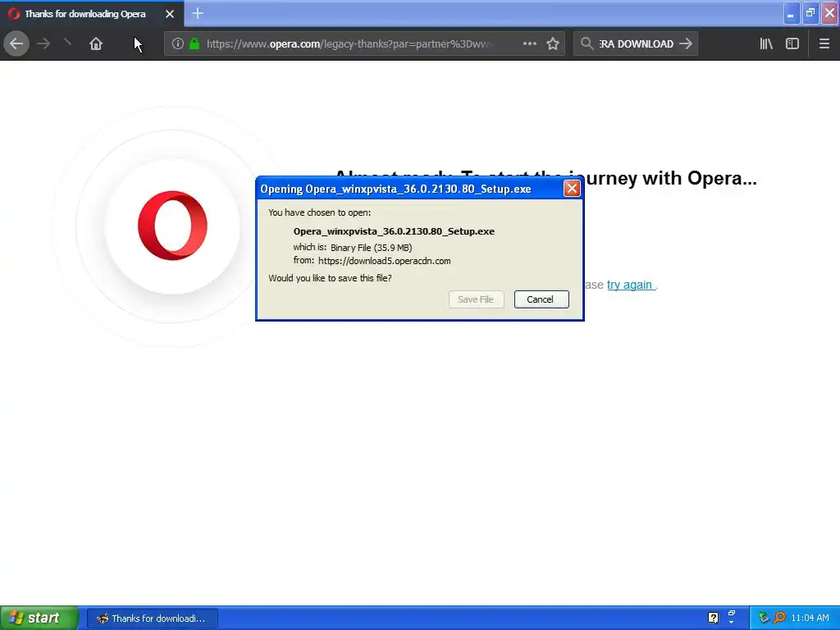Minimize the Firefox window
Screen dimensions: 840x630
point(791,13)
